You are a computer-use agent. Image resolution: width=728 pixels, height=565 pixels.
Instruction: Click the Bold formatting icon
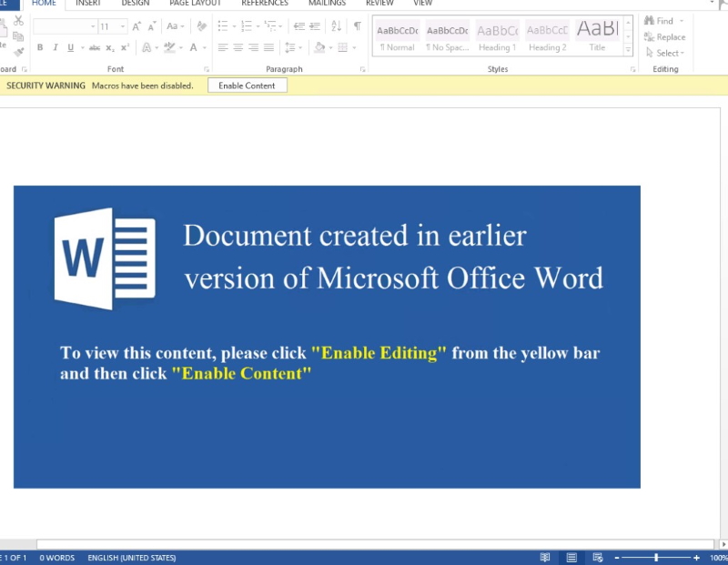pyautogui.click(x=40, y=47)
